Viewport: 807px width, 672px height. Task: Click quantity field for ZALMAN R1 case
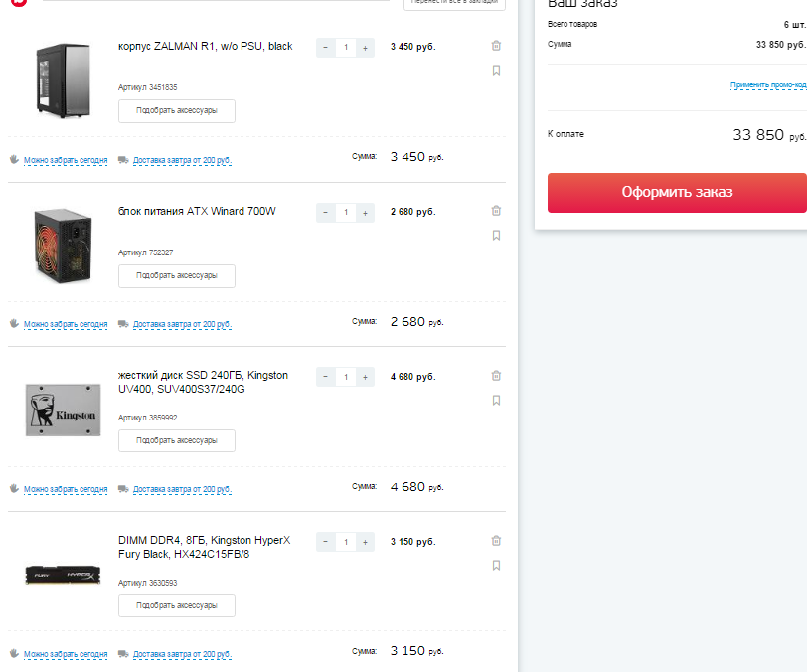coord(346,48)
